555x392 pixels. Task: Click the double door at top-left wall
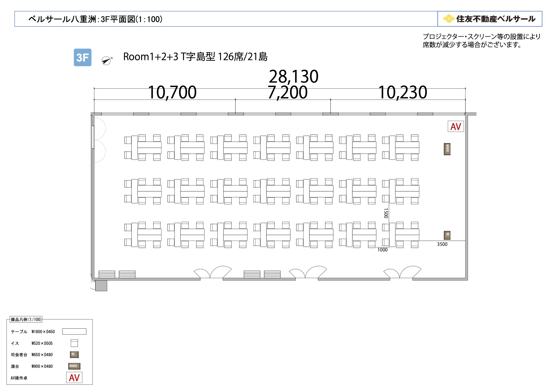pos(99,140)
